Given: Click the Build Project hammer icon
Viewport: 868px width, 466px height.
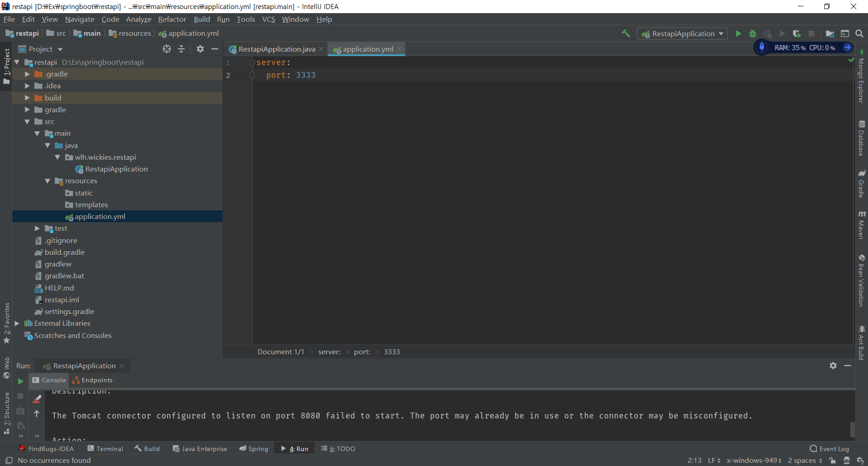Looking at the screenshot, I should [626, 33].
